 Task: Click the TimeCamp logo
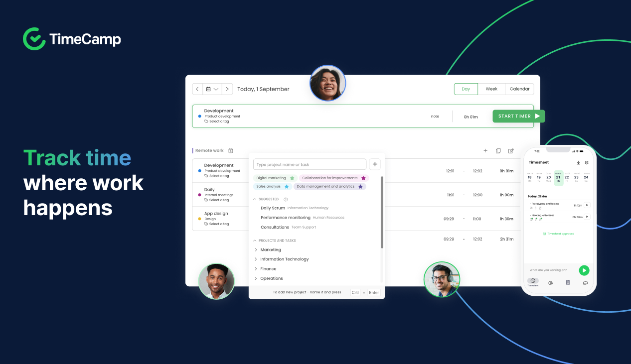[x=72, y=39]
